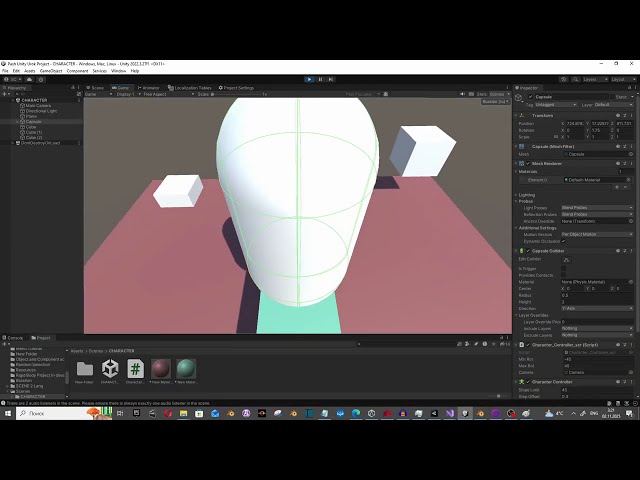Switch to the Scene tab
This screenshot has height=480, width=640.
pos(95,88)
